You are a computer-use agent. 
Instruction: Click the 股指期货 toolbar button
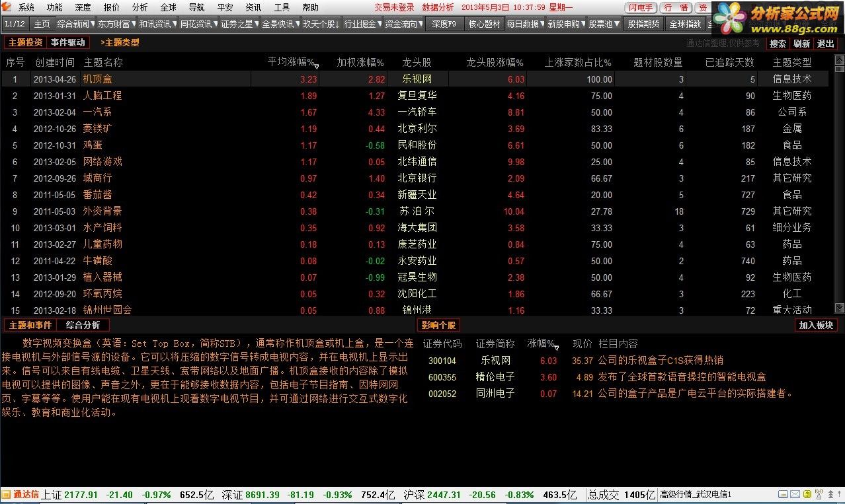(x=643, y=24)
